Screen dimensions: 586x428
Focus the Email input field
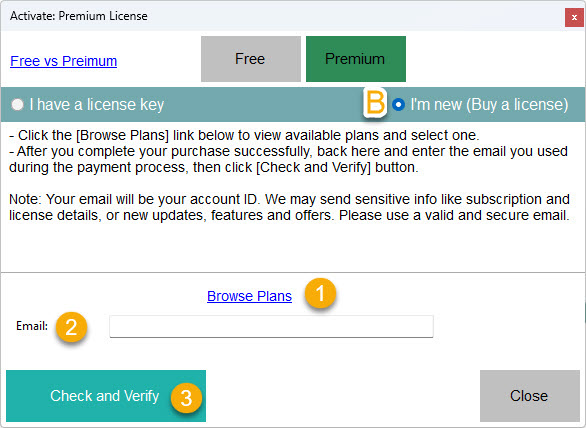[x=271, y=326]
